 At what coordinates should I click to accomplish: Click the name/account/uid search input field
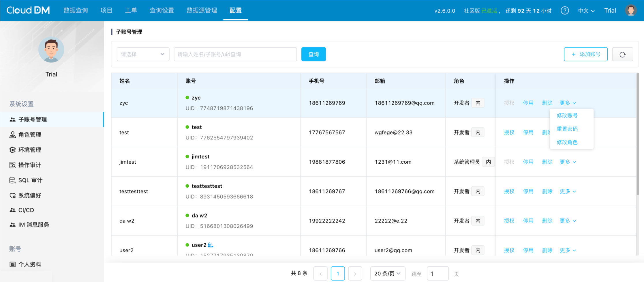[235, 54]
